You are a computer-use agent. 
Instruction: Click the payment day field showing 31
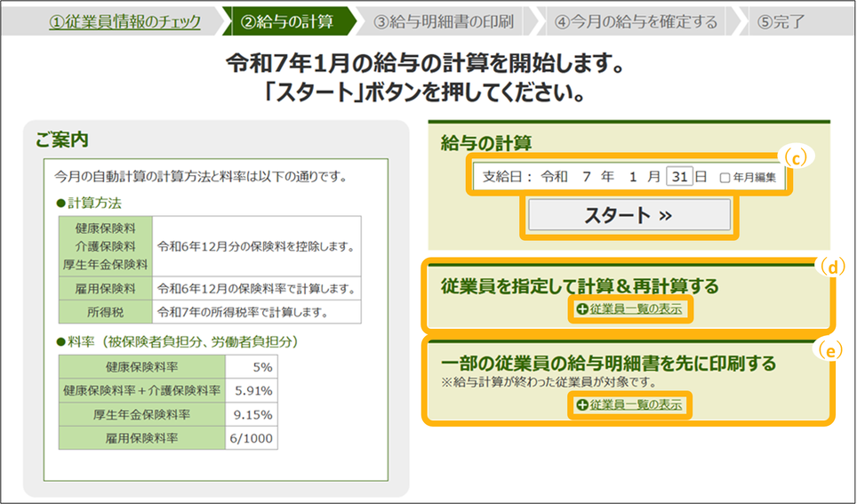678,177
